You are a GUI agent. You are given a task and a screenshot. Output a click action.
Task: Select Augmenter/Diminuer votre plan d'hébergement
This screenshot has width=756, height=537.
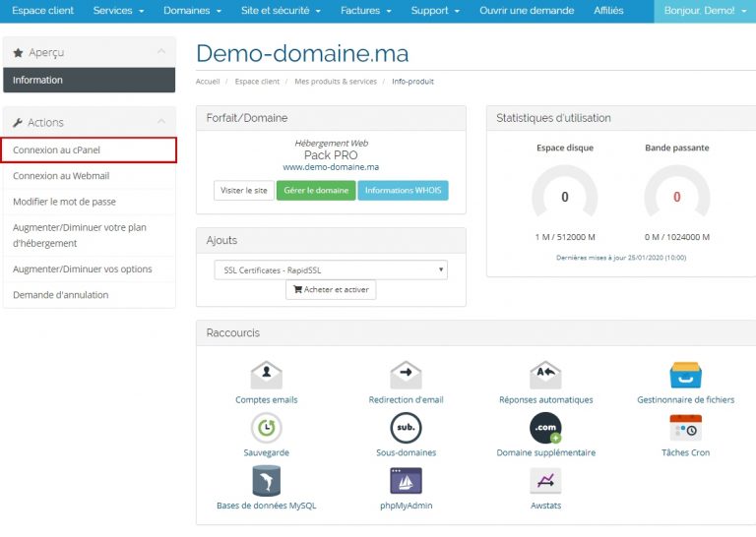click(x=90, y=235)
